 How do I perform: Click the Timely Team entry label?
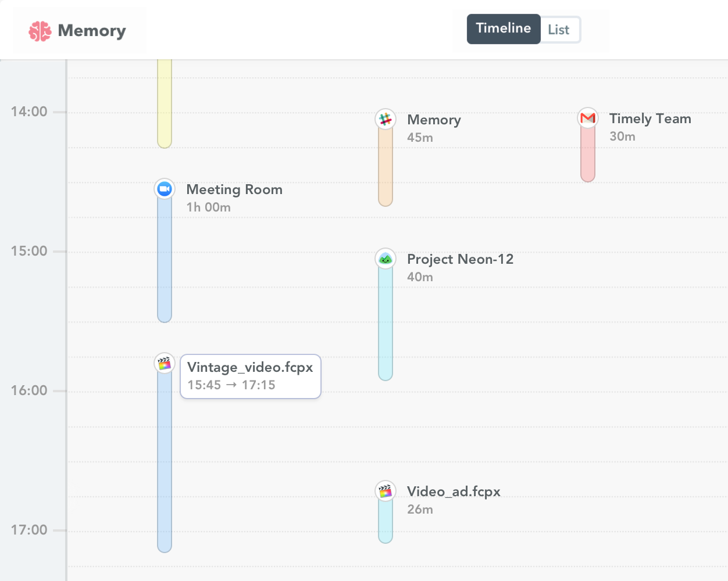click(650, 119)
